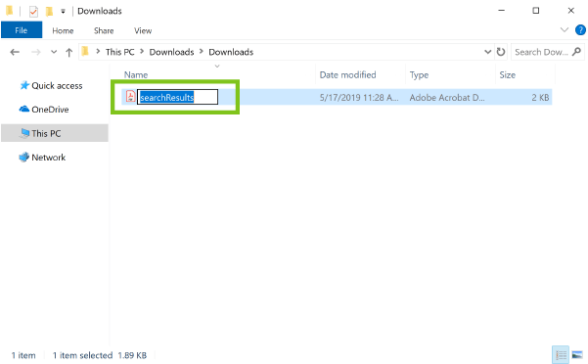Expand the chevron after This PC breadcrumb

pos(142,52)
